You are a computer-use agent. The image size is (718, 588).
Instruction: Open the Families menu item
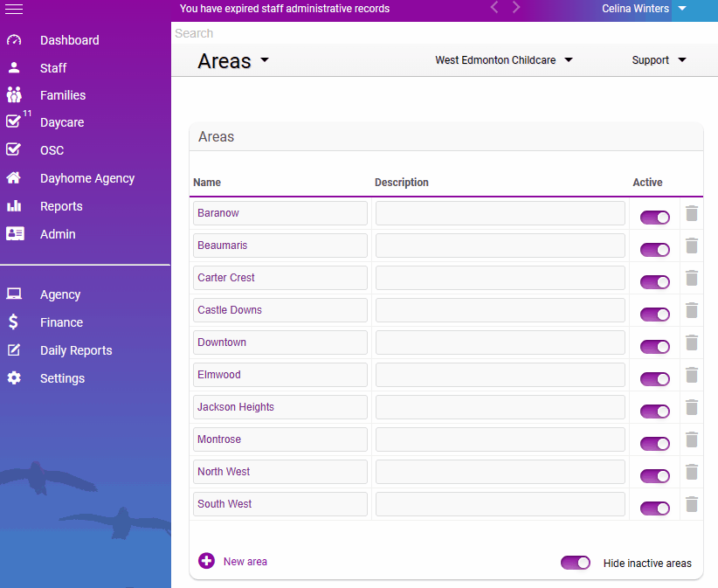click(x=63, y=95)
